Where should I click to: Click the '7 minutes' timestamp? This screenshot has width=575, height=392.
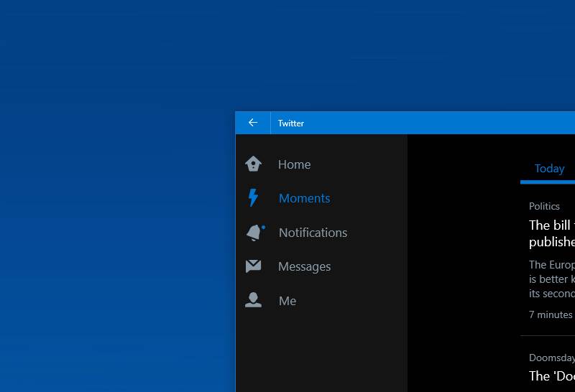[551, 314]
